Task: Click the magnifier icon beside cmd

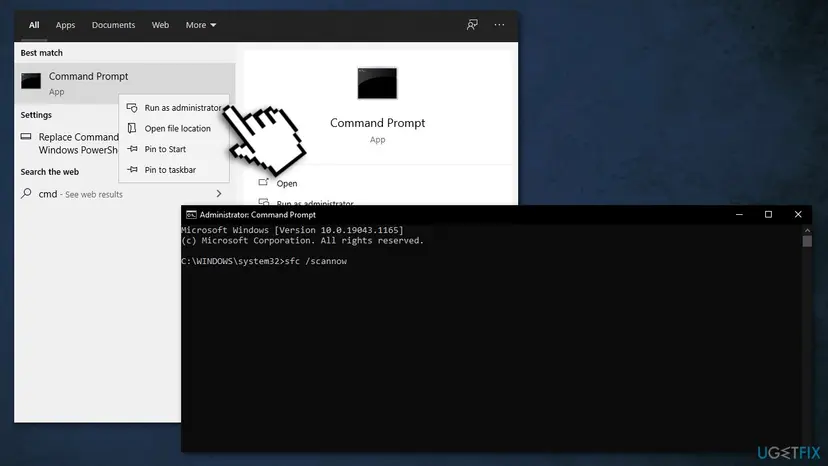Action: (x=26, y=193)
